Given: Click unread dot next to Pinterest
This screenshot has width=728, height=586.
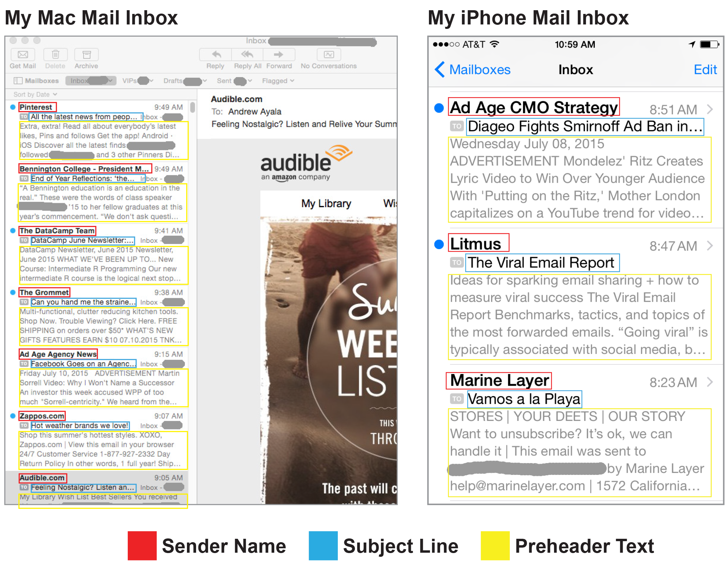Looking at the screenshot, I should [x=13, y=107].
